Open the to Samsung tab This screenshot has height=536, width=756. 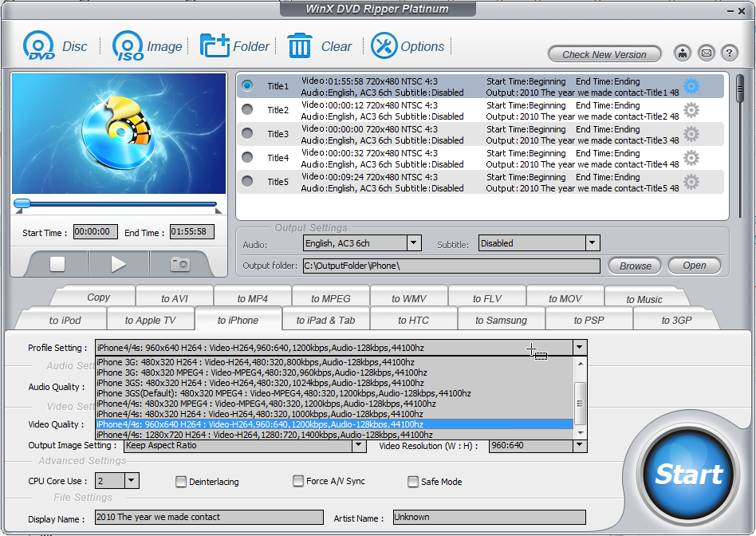tap(501, 321)
